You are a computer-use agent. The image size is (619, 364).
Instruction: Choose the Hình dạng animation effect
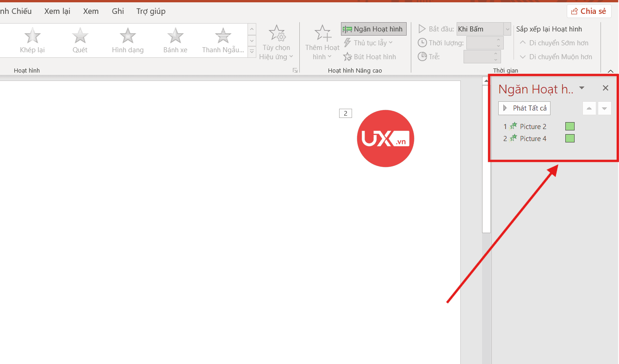[128, 40]
